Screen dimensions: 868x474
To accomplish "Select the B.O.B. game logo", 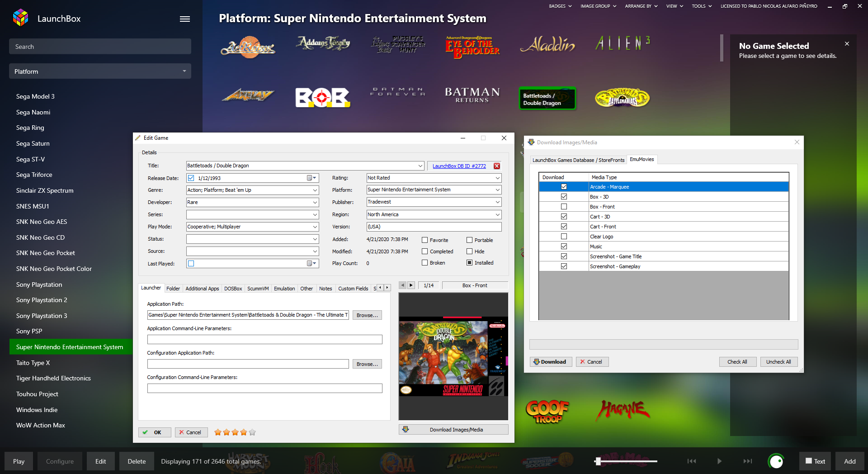I will point(322,97).
